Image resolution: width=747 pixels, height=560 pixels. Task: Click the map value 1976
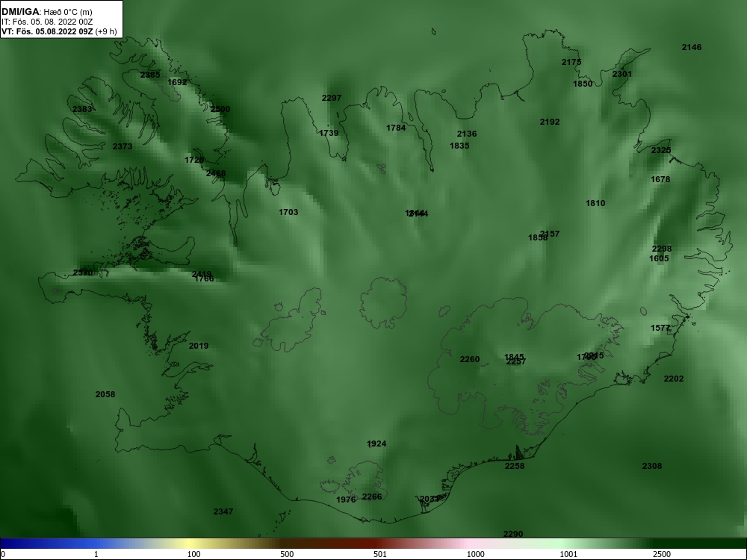(346, 500)
